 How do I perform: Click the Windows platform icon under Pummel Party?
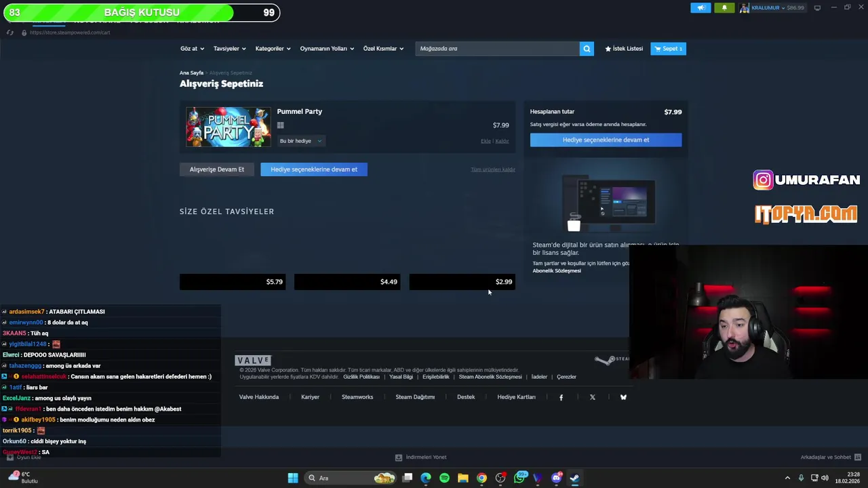[280, 125]
